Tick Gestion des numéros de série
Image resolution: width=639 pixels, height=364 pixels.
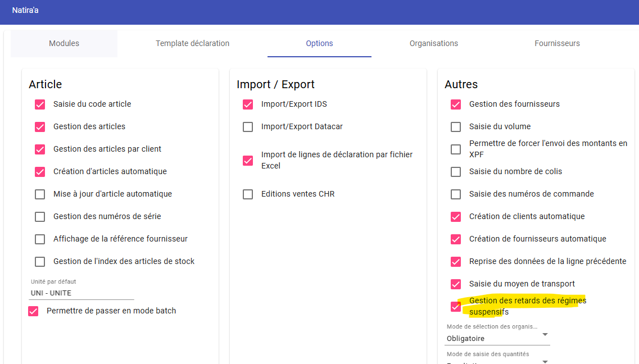[x=40, y=217]
